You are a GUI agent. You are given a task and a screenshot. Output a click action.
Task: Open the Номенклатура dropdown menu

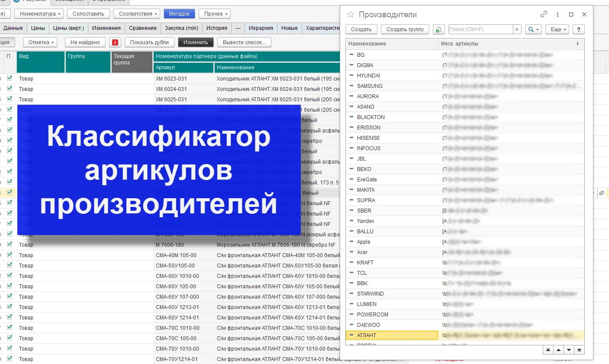(x=39, y=14)
